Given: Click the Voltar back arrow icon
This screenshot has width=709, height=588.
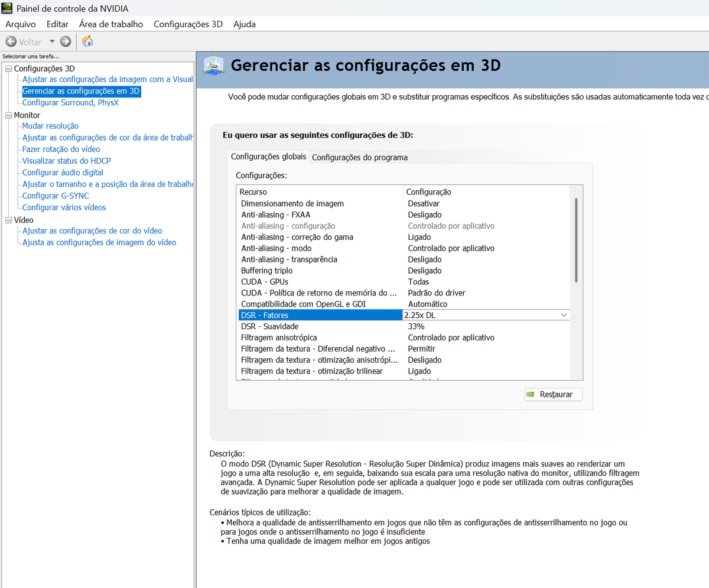Looking at the screenshot, I should tap(11, 42).
